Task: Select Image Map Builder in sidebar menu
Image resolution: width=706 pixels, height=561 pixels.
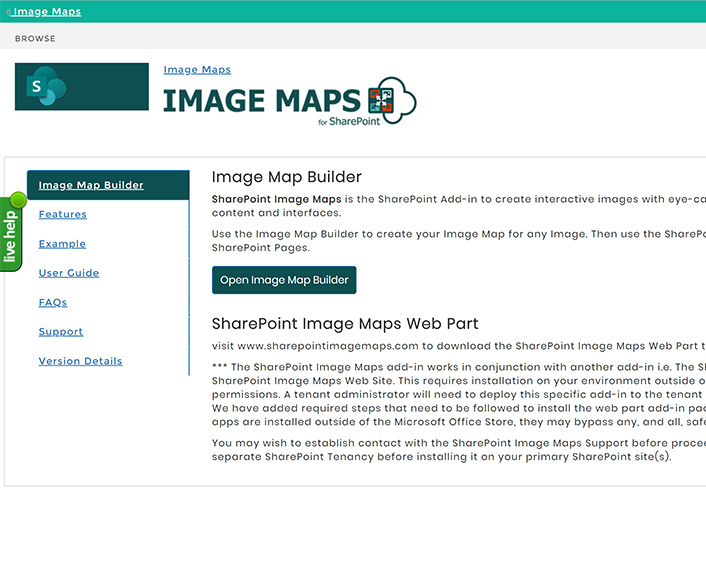Action: click(91, 185)
